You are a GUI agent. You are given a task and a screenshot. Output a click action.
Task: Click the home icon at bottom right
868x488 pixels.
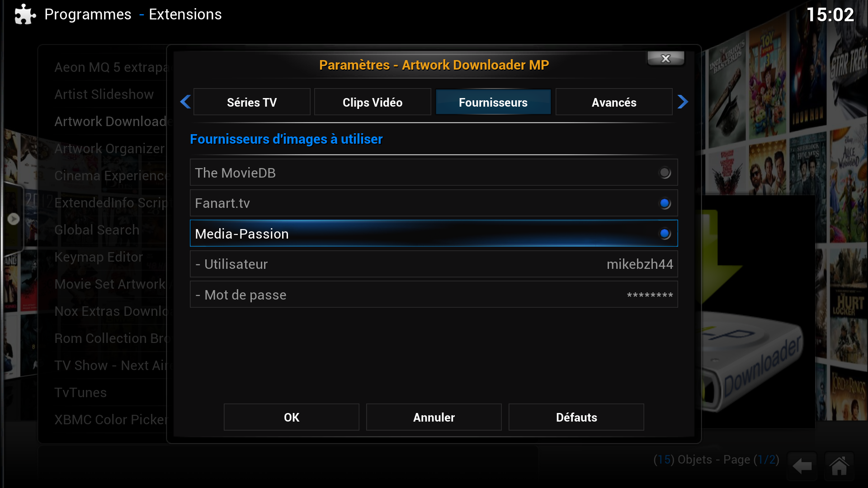(x=839, y=466)
